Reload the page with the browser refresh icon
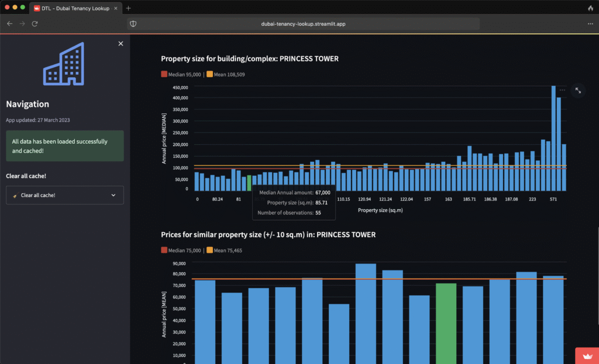The height and width of the screenshot is (364, 599). click(35, 23)
